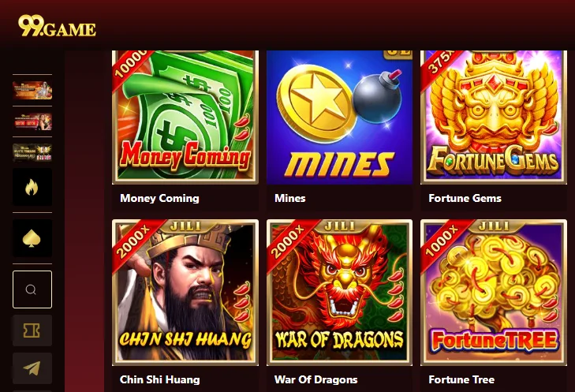Screen dimensions: 575x392
Task: Click the Mines title label
Action: click(290, 199)
